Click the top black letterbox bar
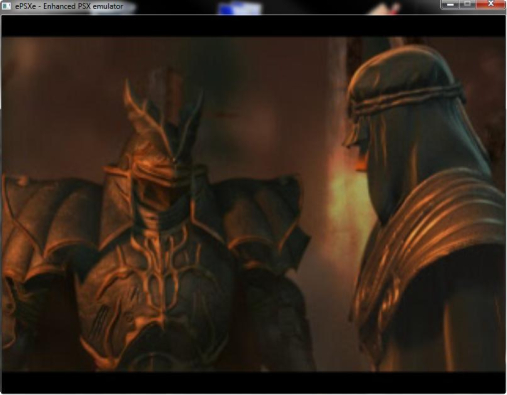 pos(253,26)
